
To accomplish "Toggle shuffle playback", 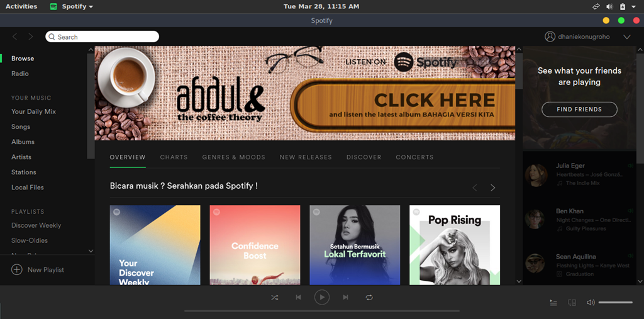I will [x=274, y=297].
